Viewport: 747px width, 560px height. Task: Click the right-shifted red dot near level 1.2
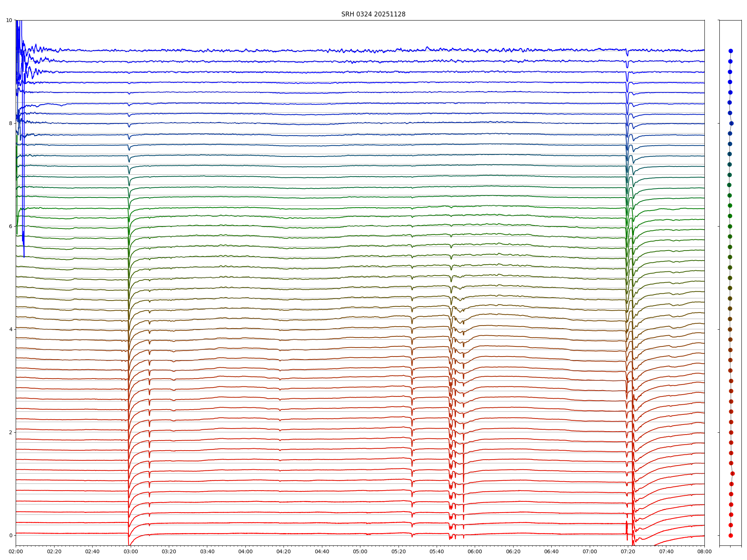coord(732,473)
